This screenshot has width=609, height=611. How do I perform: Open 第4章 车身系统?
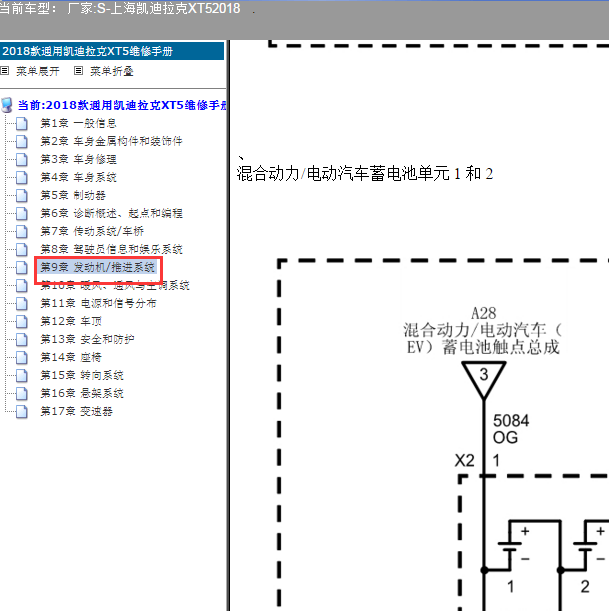click(78, 177)
